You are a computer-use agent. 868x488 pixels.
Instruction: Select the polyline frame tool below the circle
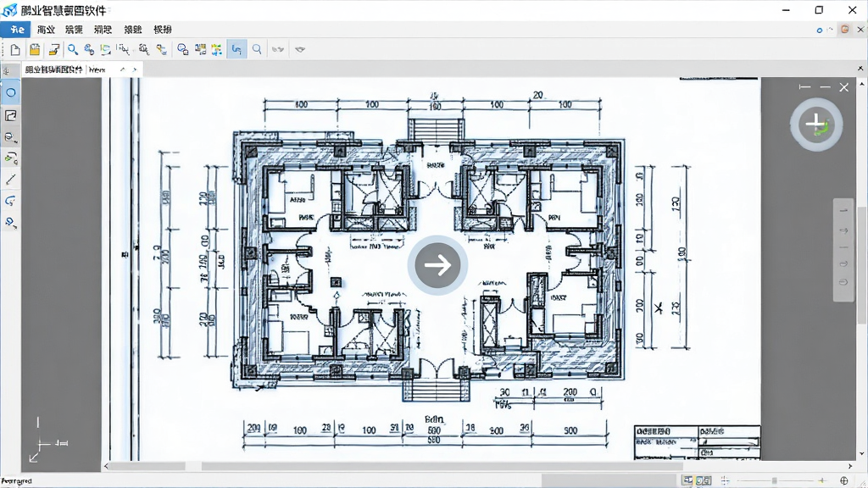point(10,115)
